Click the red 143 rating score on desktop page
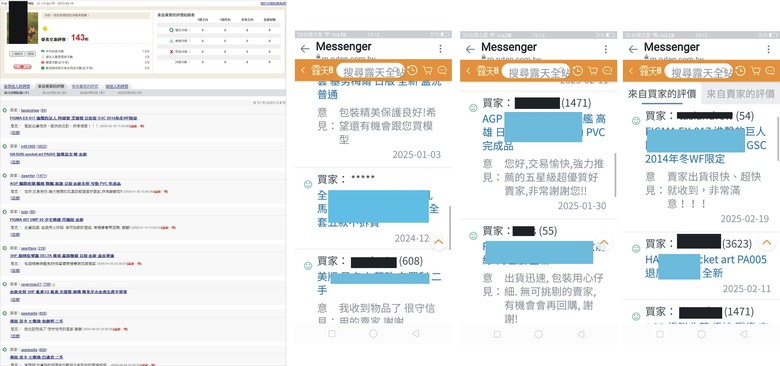This screenshot has height=366, width=780. (x=77, y=38)
